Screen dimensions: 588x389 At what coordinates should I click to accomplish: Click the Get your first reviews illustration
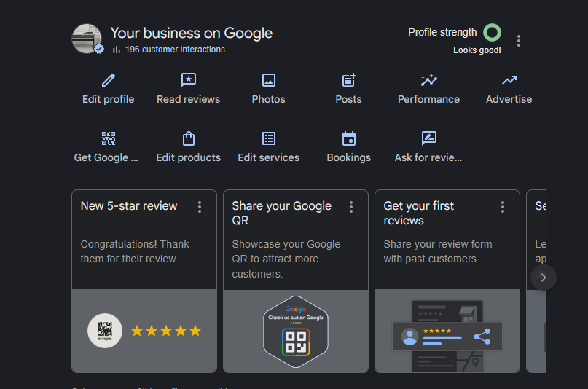pos(447,335)
